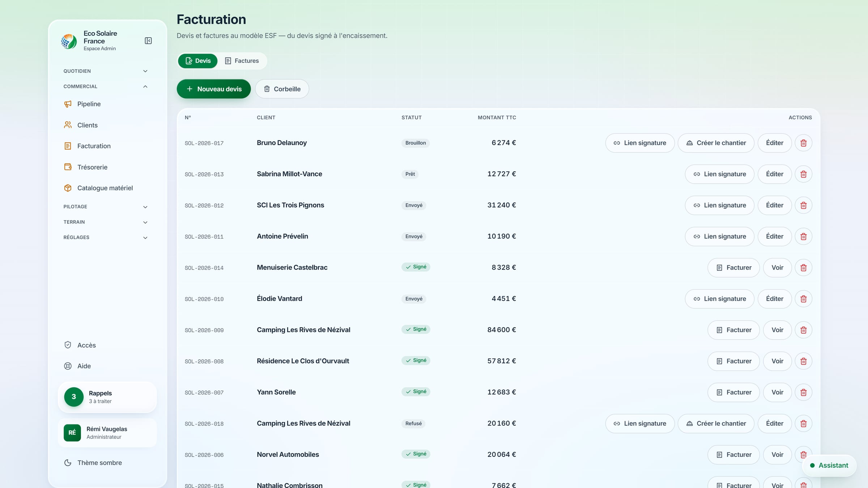Click amount 31 240 € cell

(501, 205)
